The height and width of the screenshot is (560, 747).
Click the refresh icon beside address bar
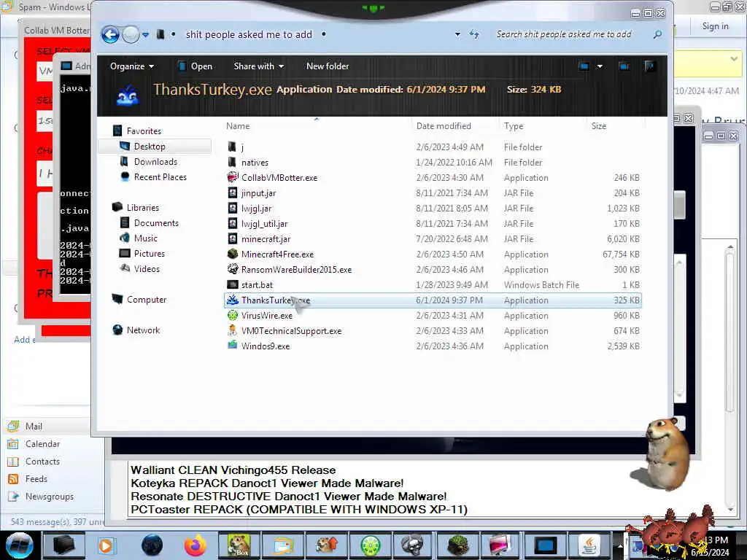click(474, 34)
